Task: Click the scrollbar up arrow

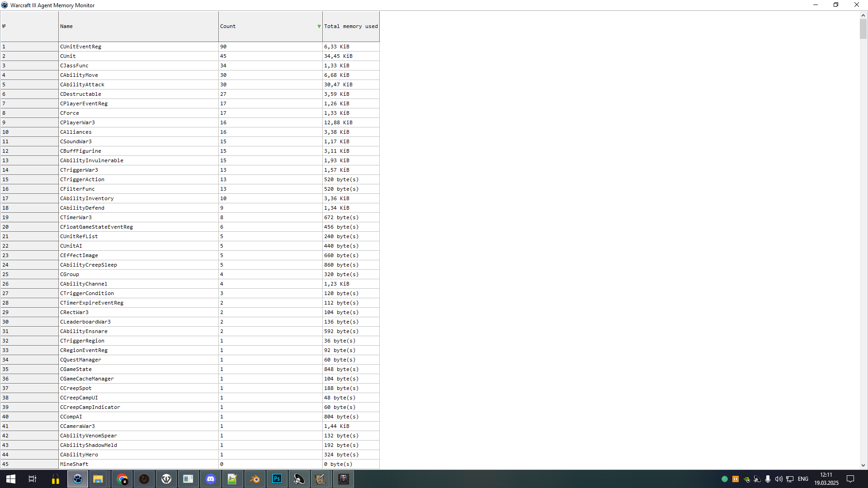Action: pos(863,15)
